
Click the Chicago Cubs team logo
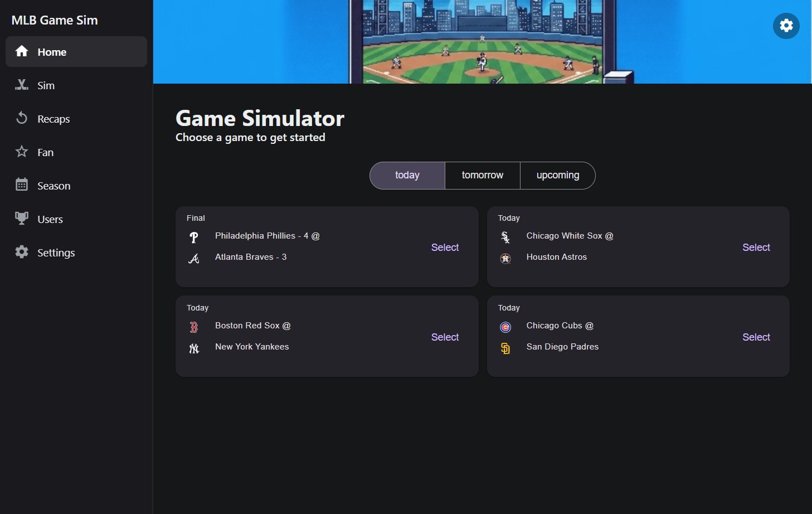tap(505, 327)
